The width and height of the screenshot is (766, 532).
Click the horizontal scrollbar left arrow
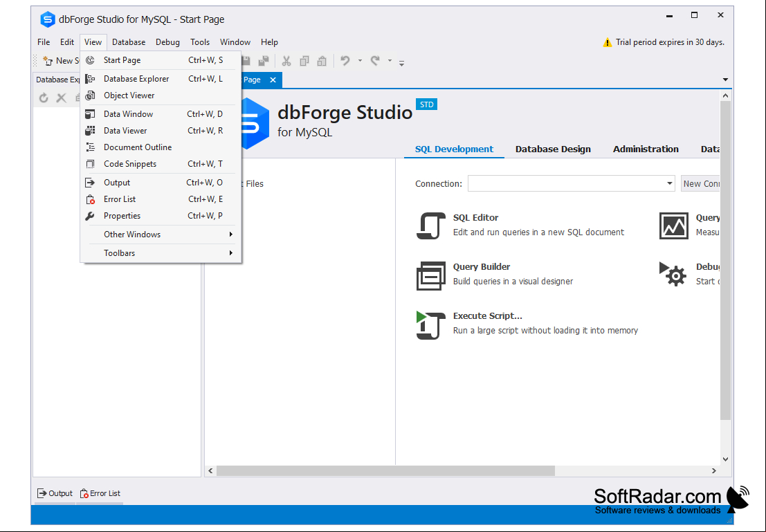coord(210,471)
